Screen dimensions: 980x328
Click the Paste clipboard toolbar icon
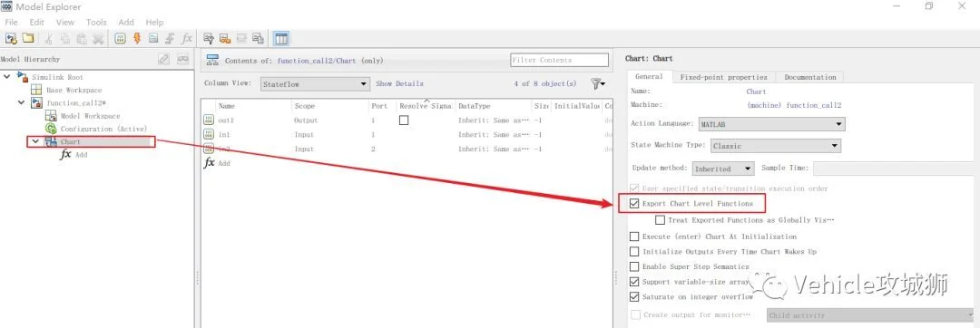tap(82, 39)
